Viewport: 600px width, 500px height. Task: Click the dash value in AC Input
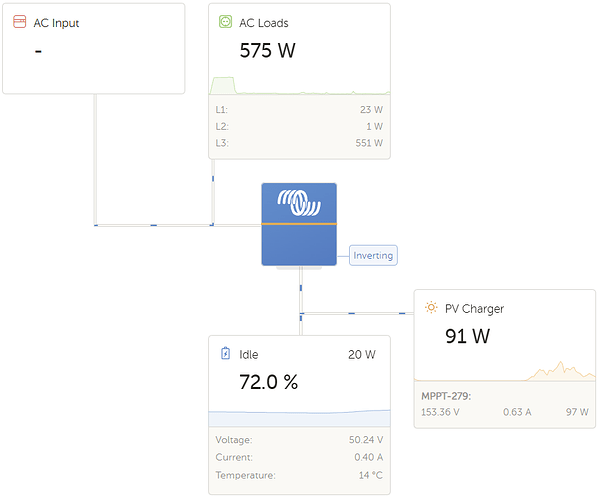coord(38,51)
